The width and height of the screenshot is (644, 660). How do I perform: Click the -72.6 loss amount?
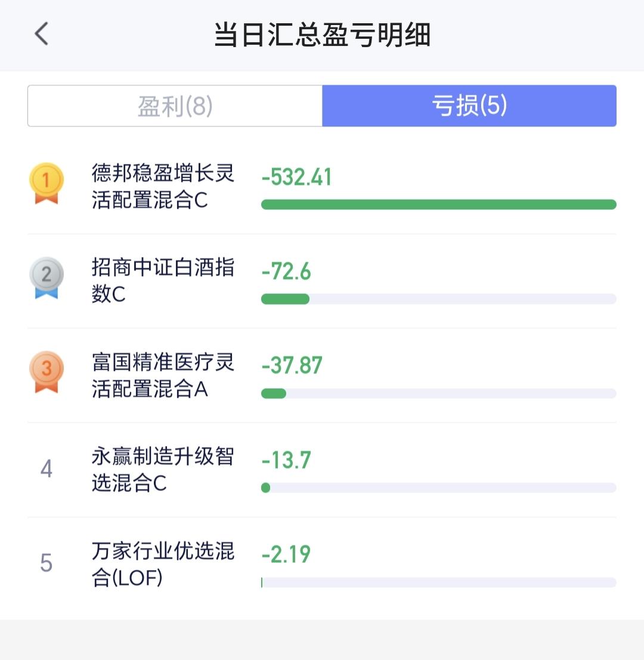coord(286,271)
